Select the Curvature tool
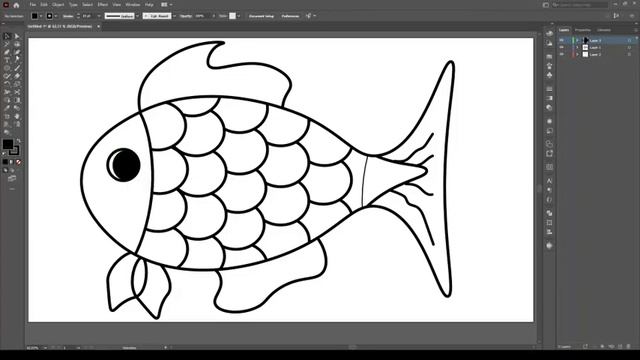The width and height of the screenshot is (640, 360). tap(17, 52)
